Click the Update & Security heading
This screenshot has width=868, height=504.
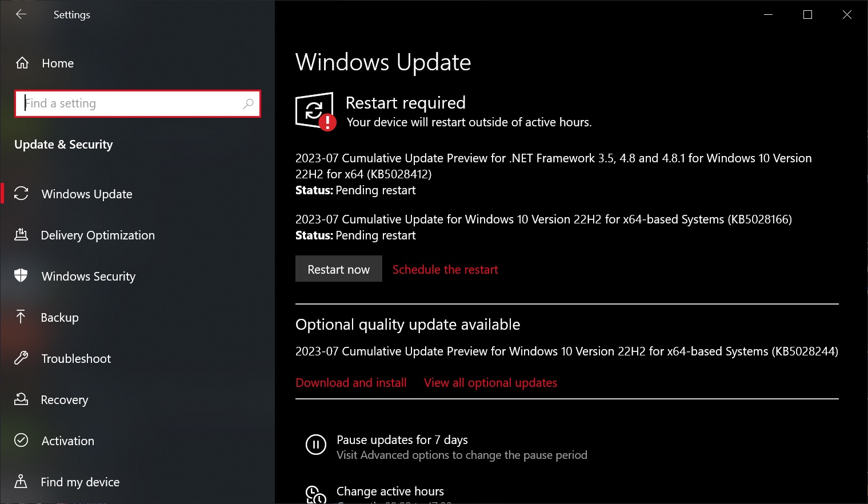(63, 145)
